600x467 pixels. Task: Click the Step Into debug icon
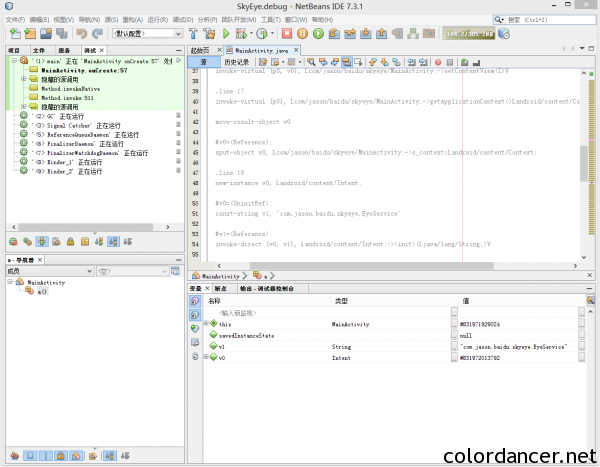pyautogui.click(x=365, y=34)
